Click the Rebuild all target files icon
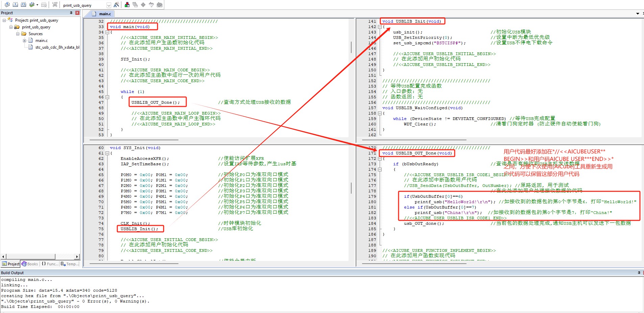This screenshot has width=644, height=313. point(23,5)
